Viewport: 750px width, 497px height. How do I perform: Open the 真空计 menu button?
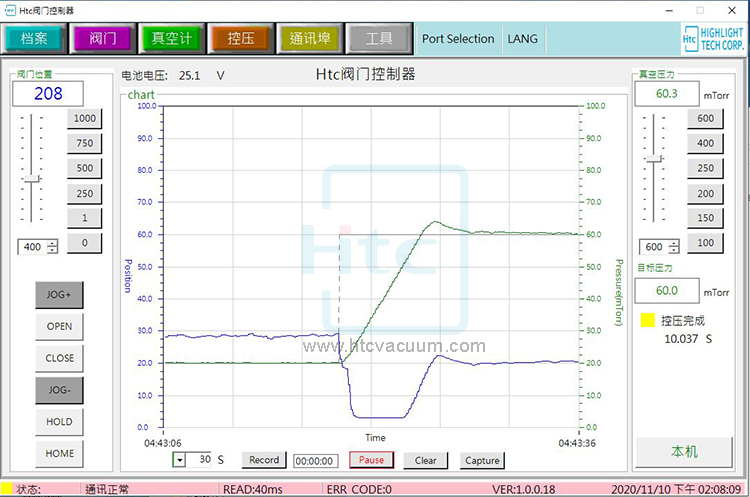coord(171,38)
